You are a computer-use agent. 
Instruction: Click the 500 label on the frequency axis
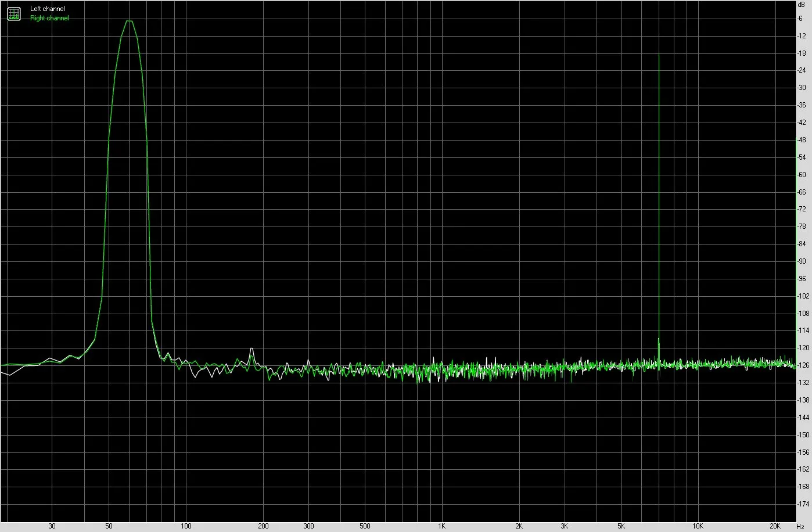click(x=365, y=526)
